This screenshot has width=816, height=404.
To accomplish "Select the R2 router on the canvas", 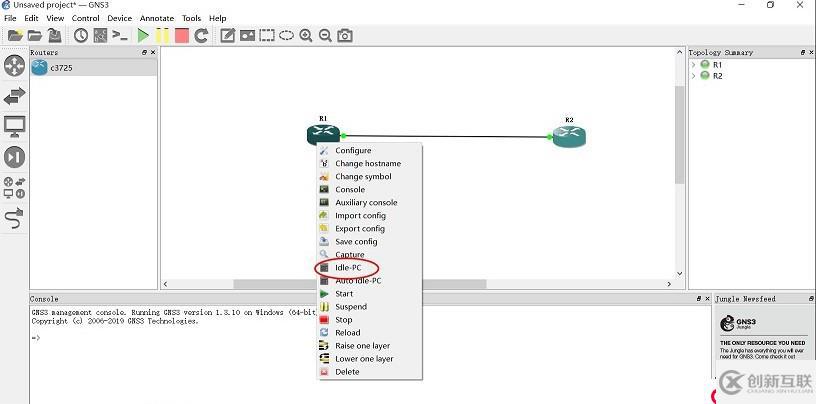I will click(569, 136).
